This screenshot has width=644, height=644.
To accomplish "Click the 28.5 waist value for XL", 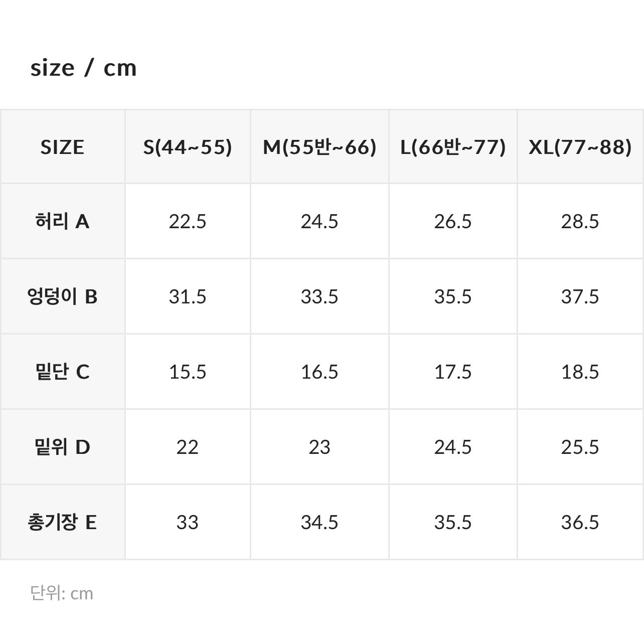I will (580, 221).
